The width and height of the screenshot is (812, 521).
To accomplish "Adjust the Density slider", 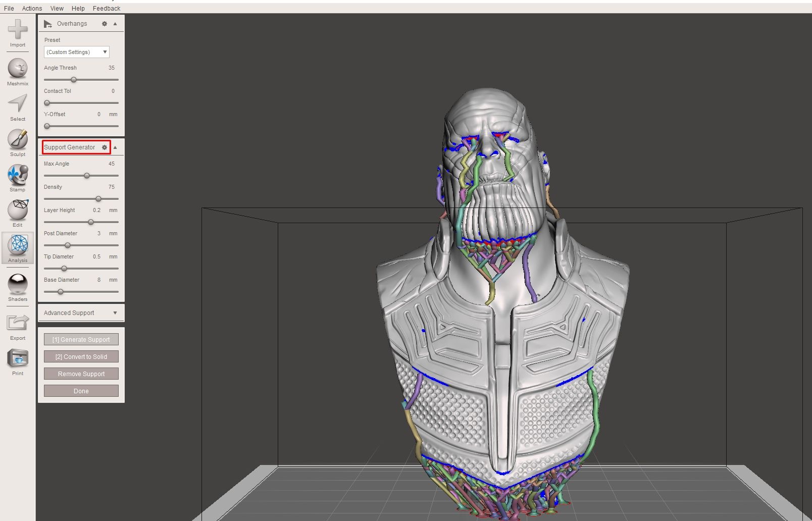I will click(98, 199).
